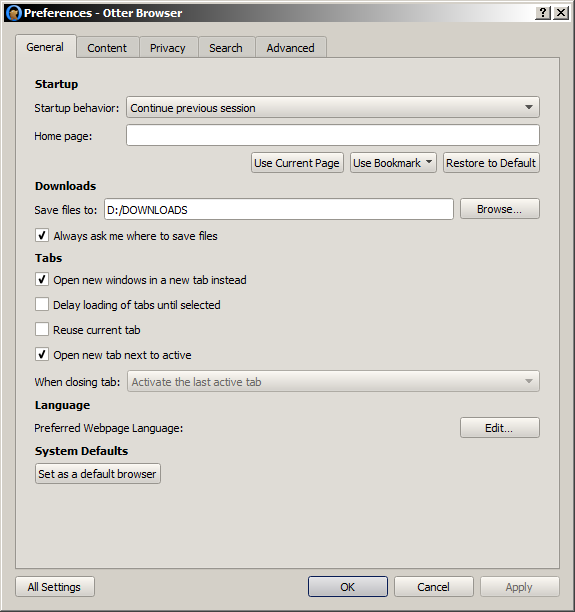Close the Preferences dialog window

(561, 13)
